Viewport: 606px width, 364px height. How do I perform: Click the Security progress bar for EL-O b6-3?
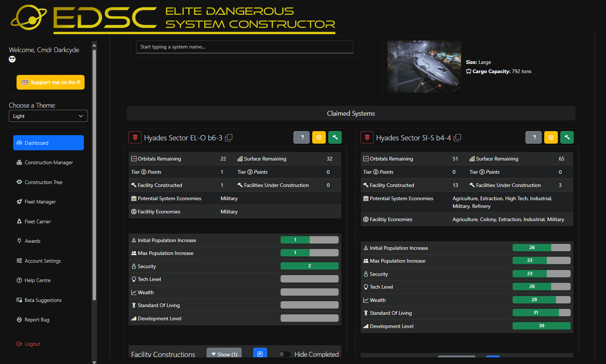tap(310, 266)
